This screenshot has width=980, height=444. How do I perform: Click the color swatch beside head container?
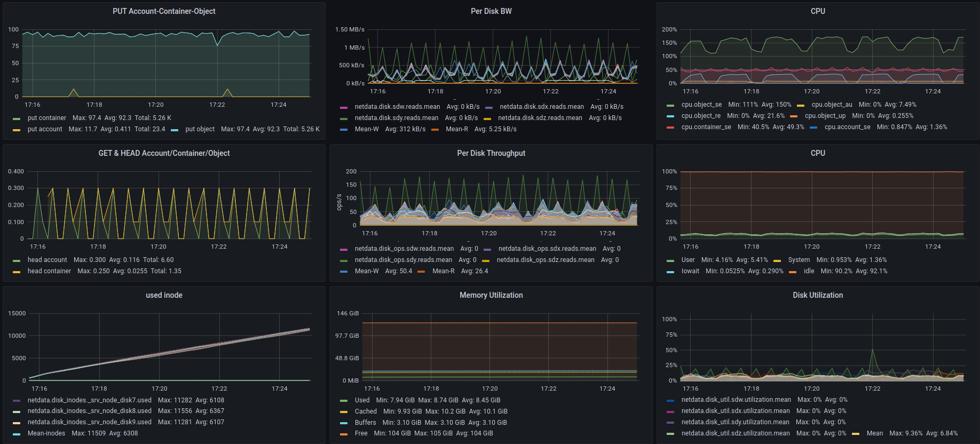17,272
